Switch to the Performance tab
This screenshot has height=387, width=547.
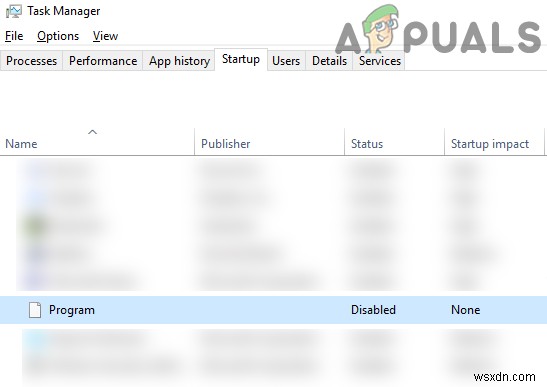[103, 61]
